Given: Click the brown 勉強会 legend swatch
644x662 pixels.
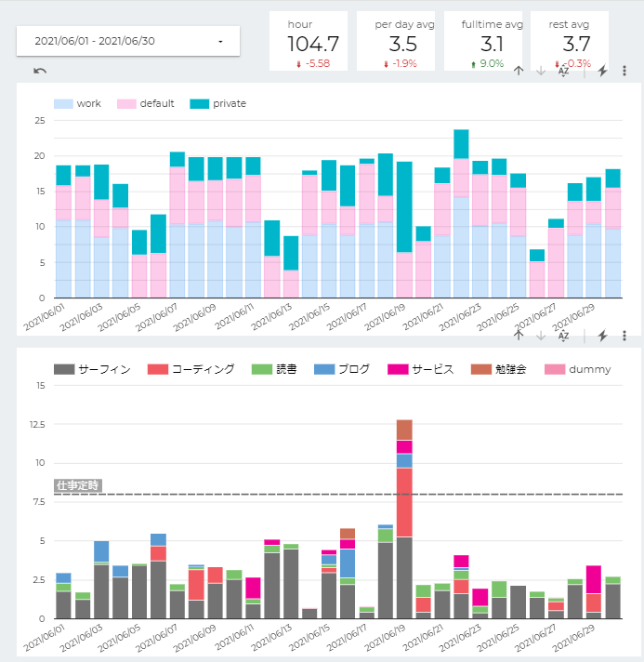Looking at the screenshot, I should (x=481, y=369).
